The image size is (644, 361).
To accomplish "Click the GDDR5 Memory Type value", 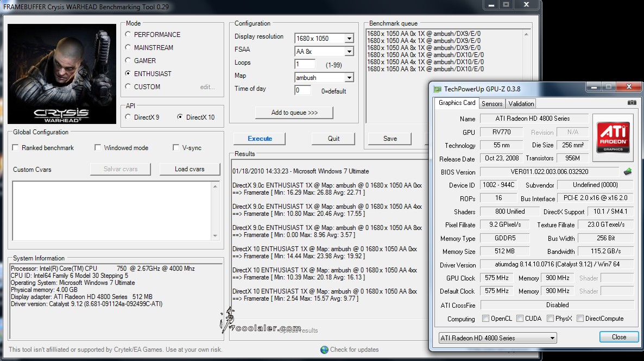I will pyautogui.click(x=505, y=238).
